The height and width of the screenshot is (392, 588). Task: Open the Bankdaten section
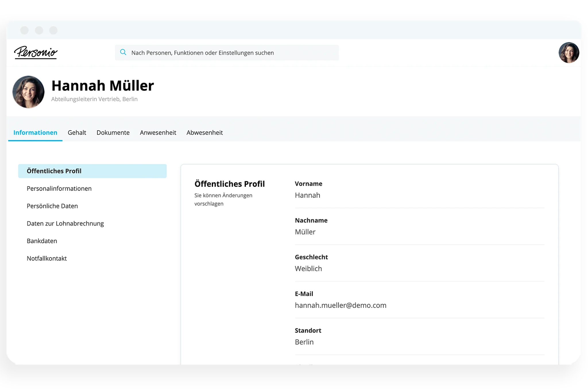pos(42,241)
